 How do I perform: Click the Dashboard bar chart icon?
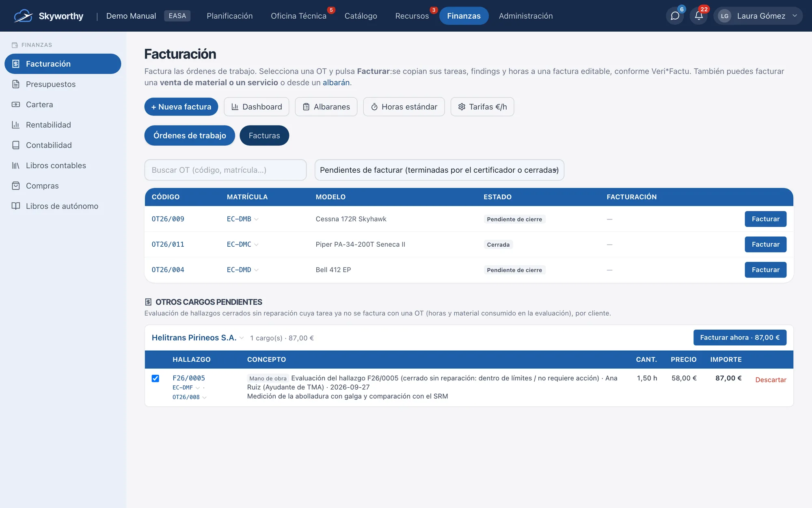235,107
